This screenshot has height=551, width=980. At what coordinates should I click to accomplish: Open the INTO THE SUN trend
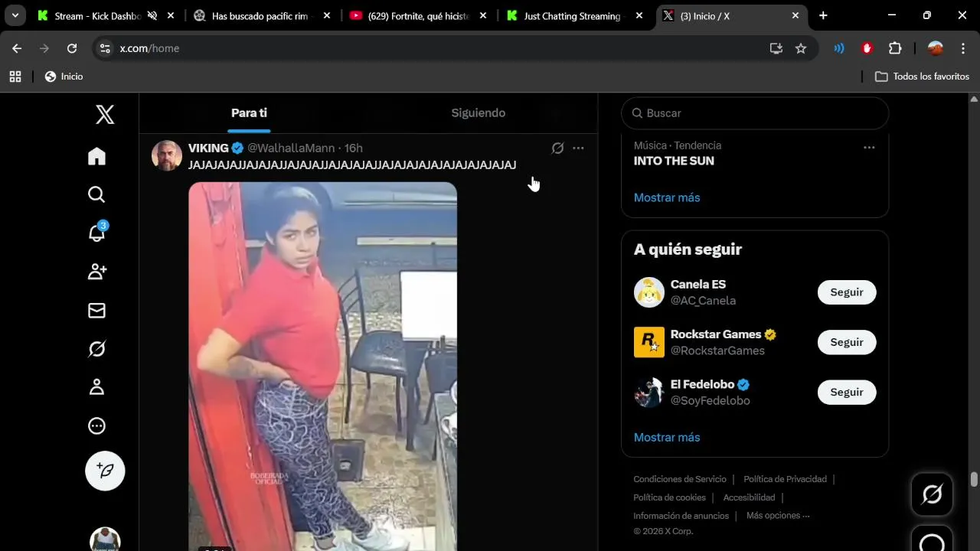tap(674, 161)
